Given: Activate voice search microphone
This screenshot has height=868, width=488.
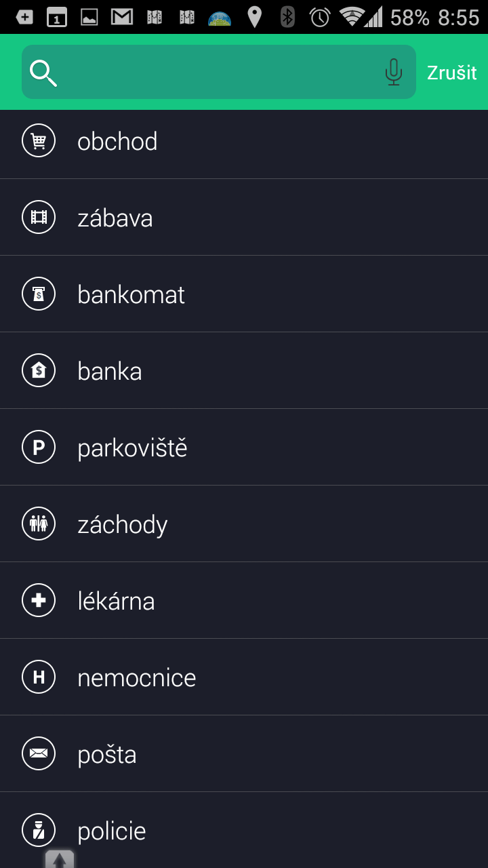Looking at the screenshot, I should coord(394,72).
